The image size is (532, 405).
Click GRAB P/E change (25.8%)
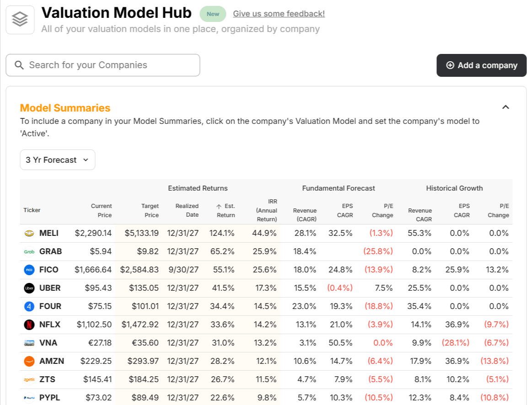click(x=378, y=251)
